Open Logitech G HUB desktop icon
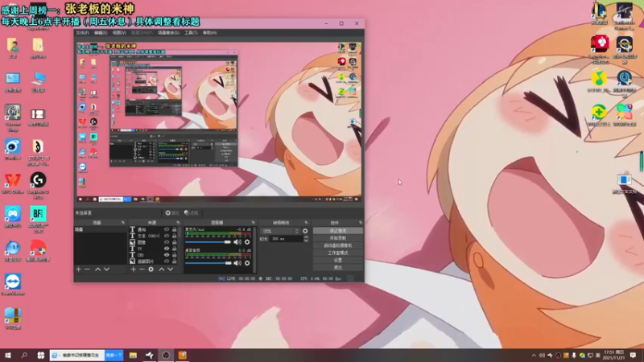This screenshot has height=362, width=644. 38,185
